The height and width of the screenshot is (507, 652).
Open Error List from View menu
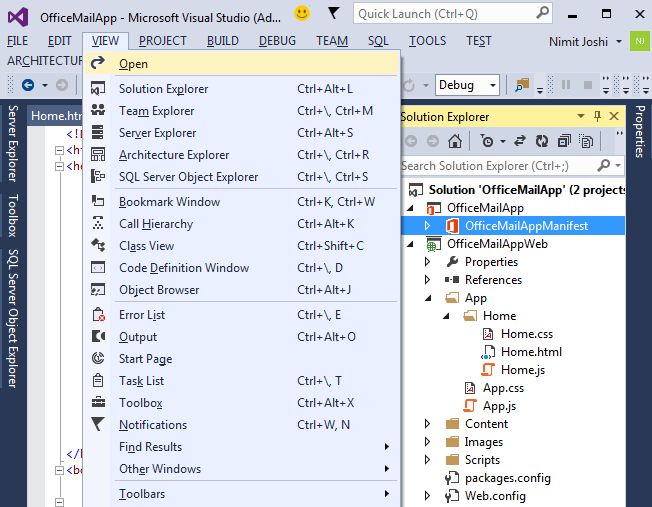click(142, 315)
